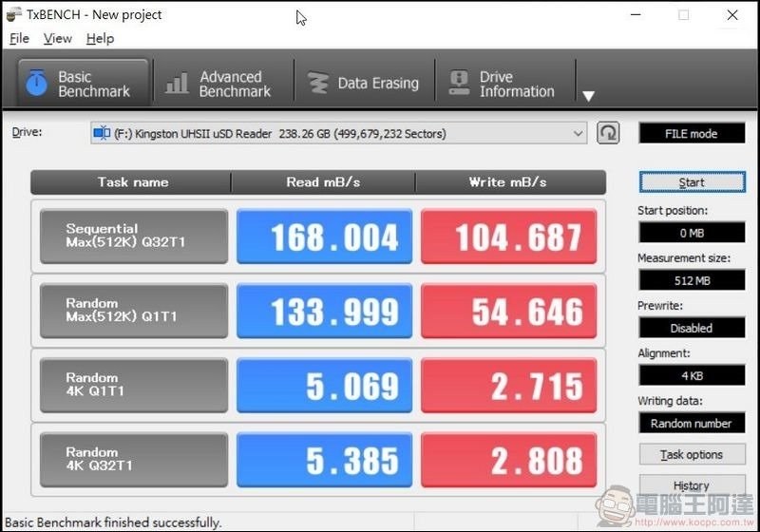Click the Data Erasing shredder icon

318,84
